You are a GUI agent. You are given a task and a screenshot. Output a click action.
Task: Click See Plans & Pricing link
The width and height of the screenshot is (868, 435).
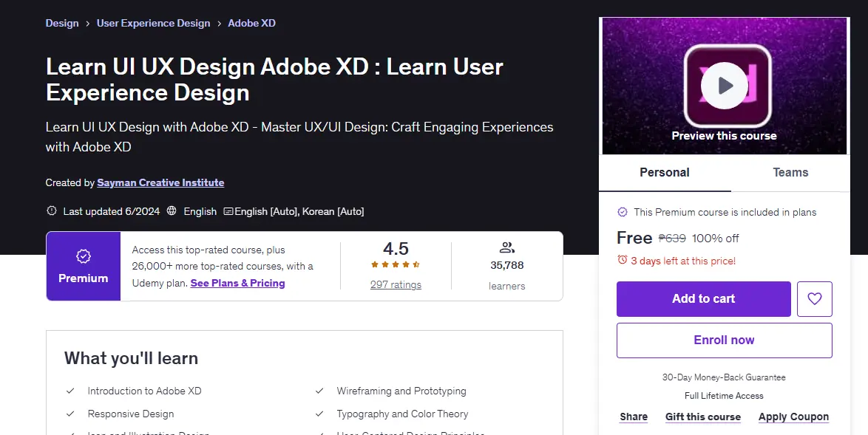point(237,283)
